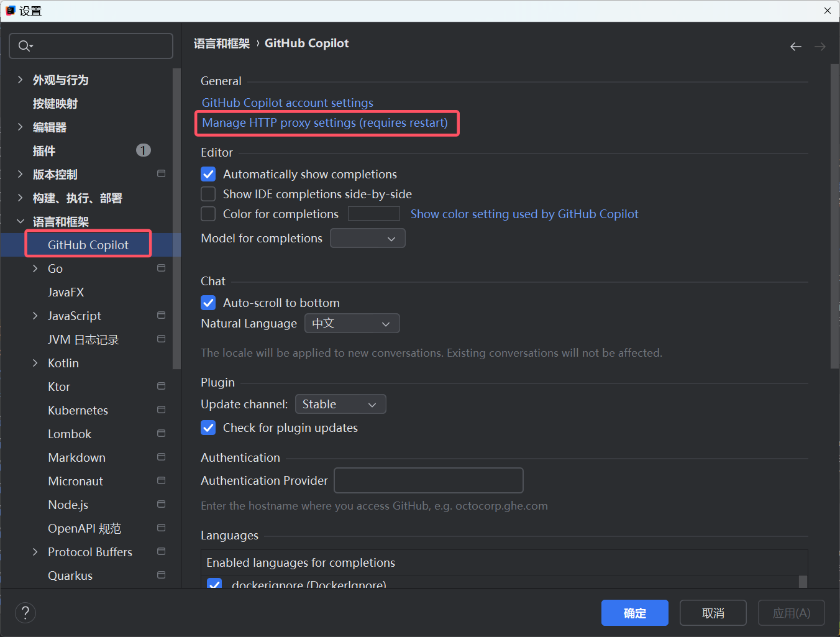Click the completions color swatch box

[x=374, y=214]
